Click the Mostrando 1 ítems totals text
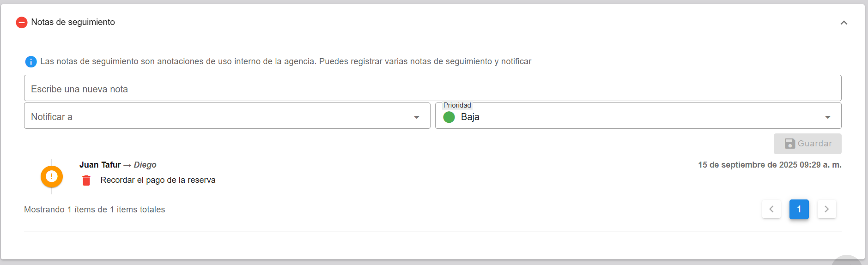The image size is (868, 265). point(94,210)
